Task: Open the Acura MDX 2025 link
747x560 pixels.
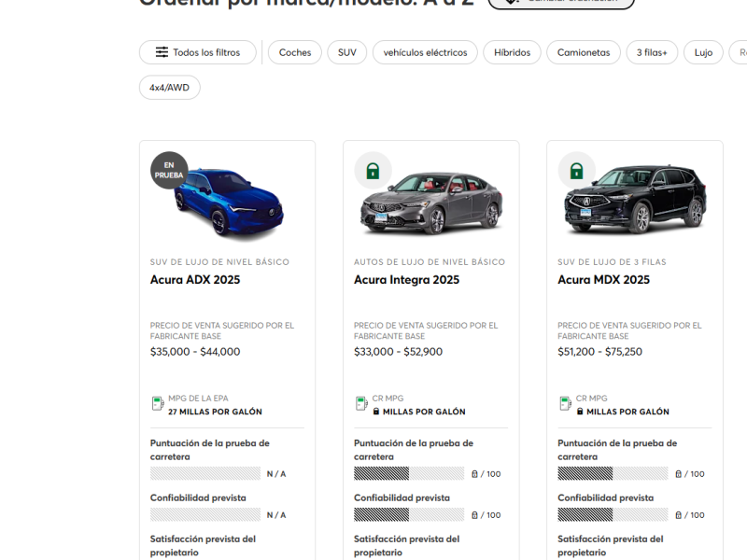Action: coord(603,279)
